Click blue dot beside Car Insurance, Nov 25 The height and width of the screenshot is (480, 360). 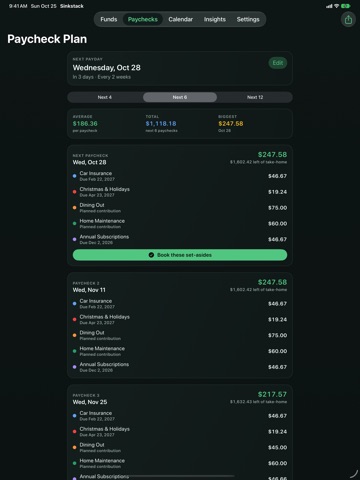pos(74,416)
